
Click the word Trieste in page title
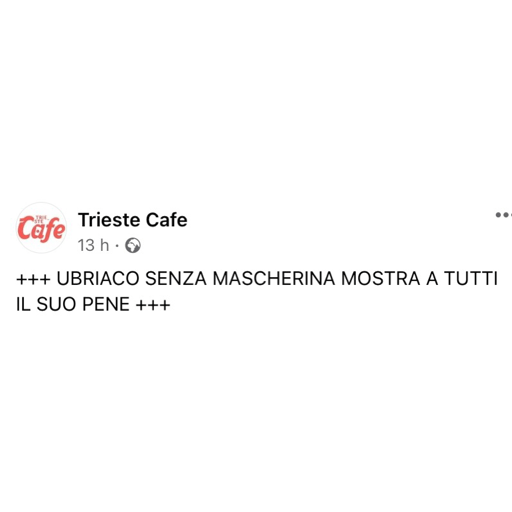coord(109,220)
